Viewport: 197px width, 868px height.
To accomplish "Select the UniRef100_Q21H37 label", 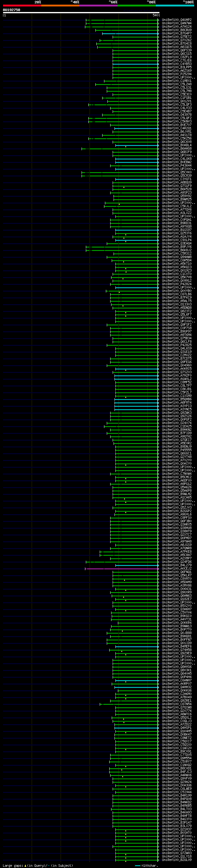I will coord(177,829).
